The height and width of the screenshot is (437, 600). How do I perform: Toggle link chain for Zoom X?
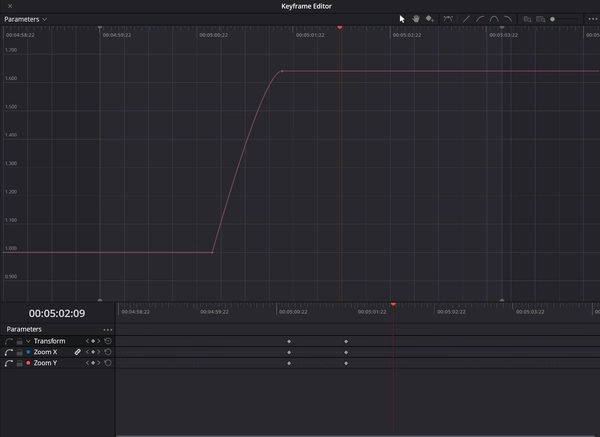tap(77, 352)
